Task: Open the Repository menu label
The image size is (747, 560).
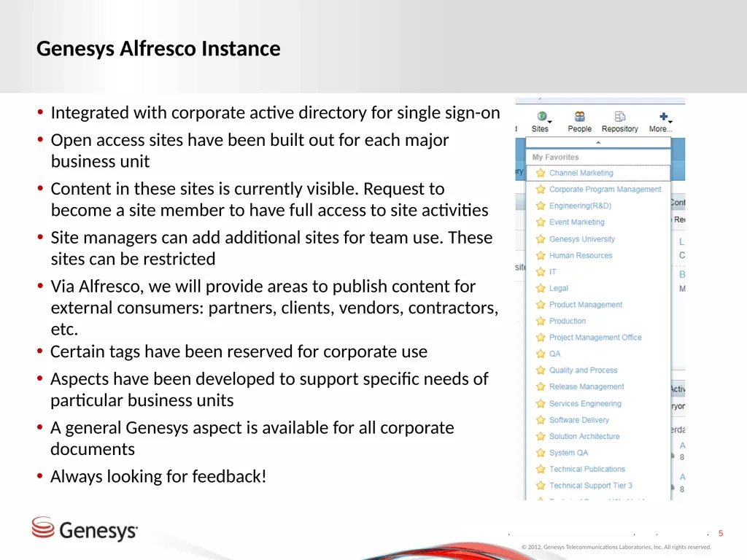Action: (x=620, y=129)
